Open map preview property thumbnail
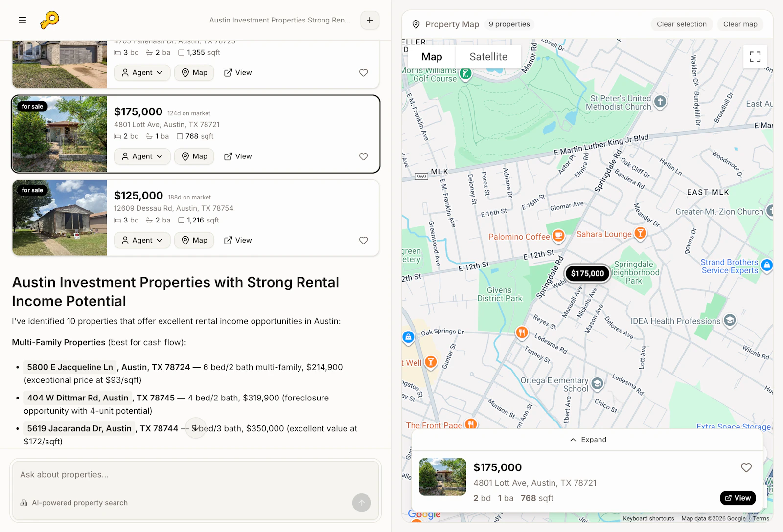 pos(442,477)
